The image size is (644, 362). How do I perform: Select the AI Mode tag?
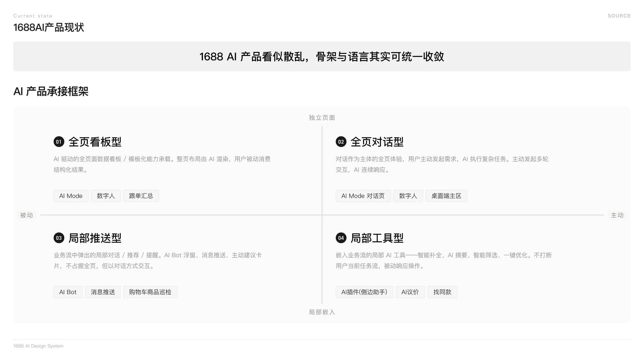[71, 196]
